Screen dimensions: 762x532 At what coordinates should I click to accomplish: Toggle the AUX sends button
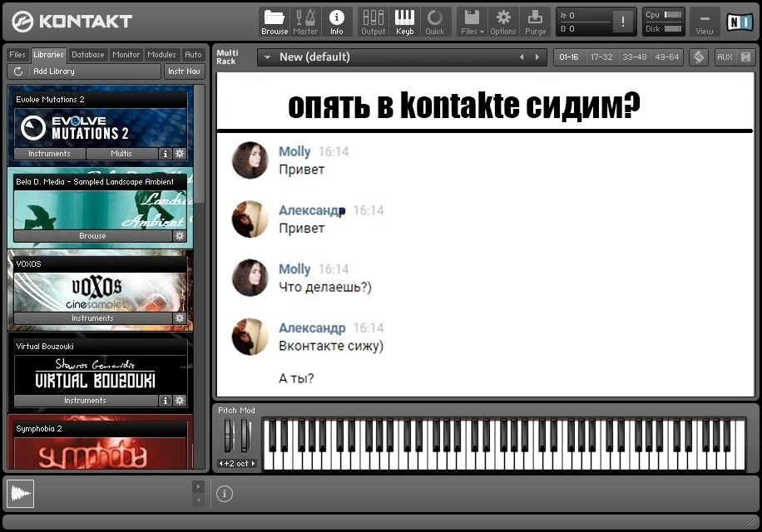coord(725,57)
